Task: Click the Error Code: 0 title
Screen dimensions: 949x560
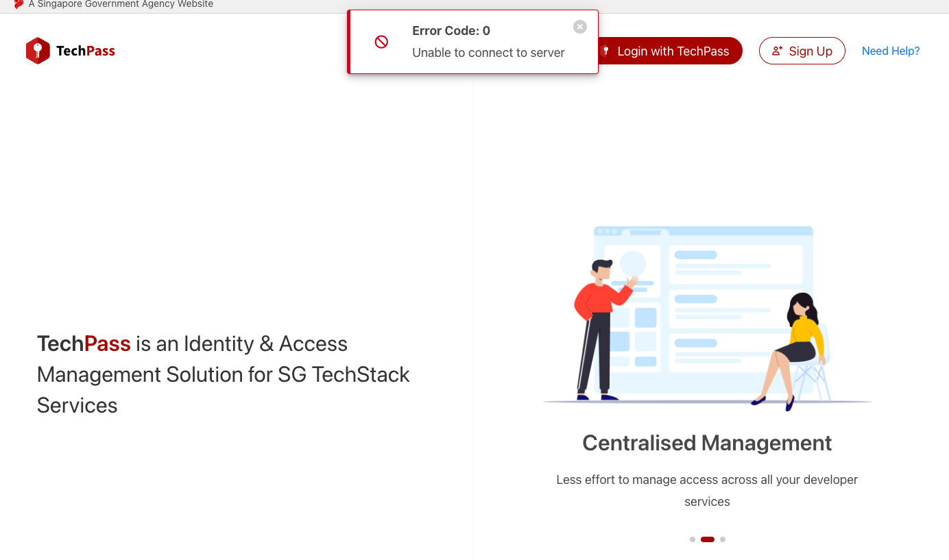Action: tap(451, 31)
